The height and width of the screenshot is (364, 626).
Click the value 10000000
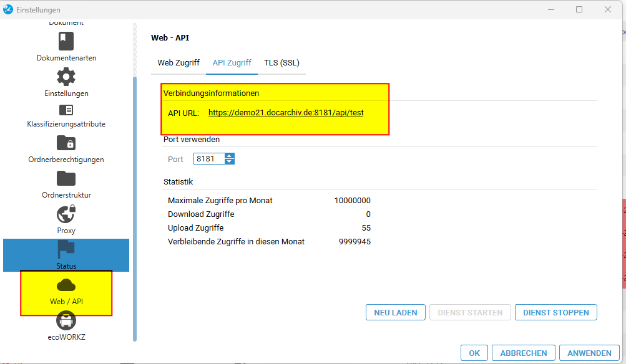coord(353,201)
